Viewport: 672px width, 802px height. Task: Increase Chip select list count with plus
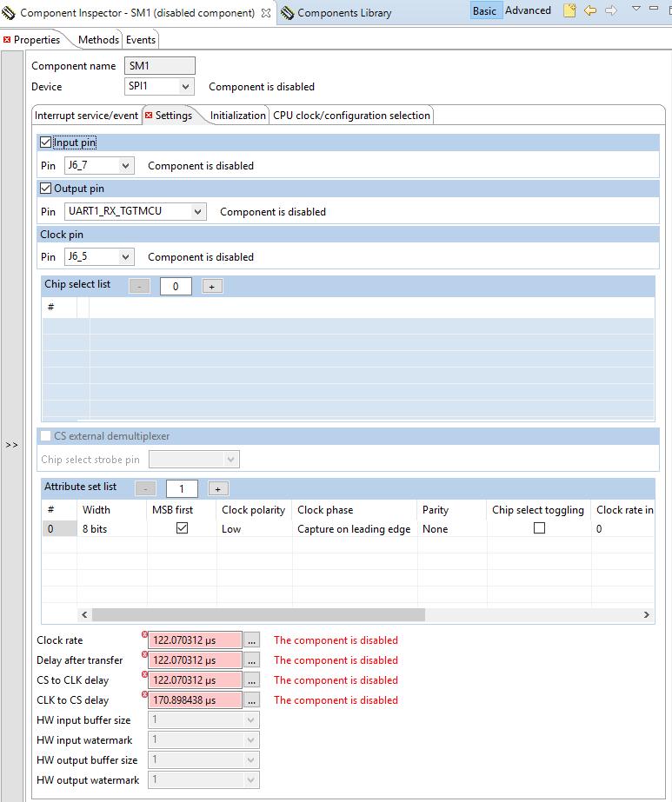(212, 287)
